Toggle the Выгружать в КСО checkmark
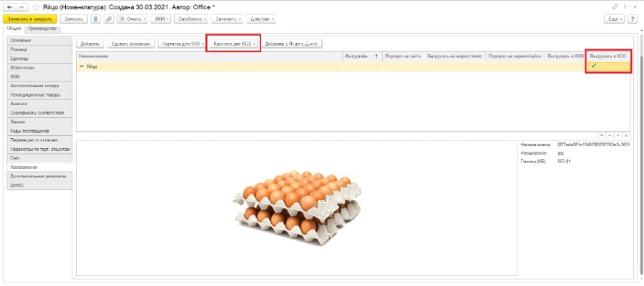 (593, 66)
